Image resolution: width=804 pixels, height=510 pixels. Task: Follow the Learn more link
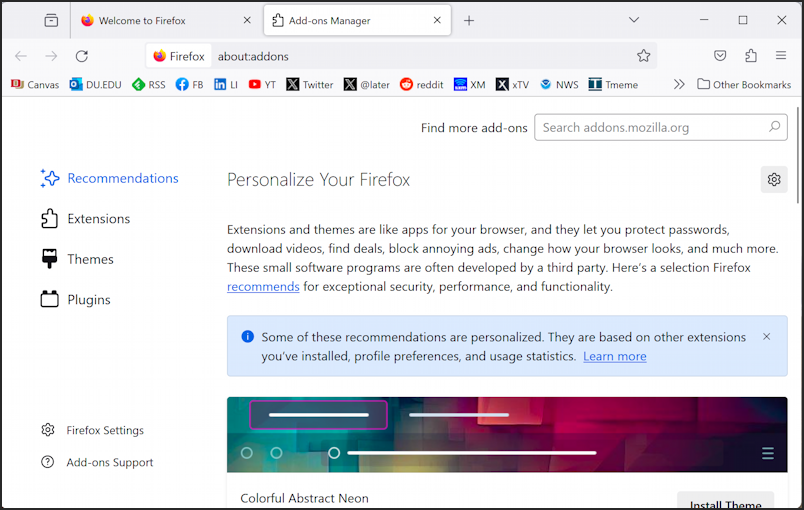(x=615, y=356)
